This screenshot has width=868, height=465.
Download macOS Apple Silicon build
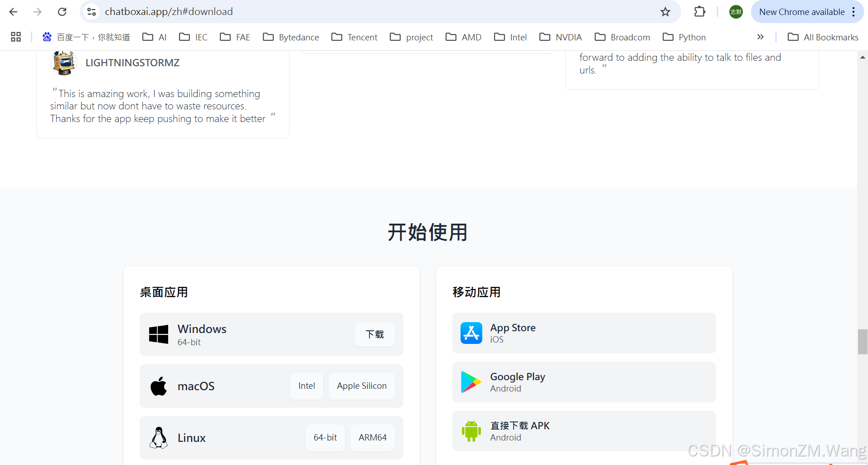point(362,386)
